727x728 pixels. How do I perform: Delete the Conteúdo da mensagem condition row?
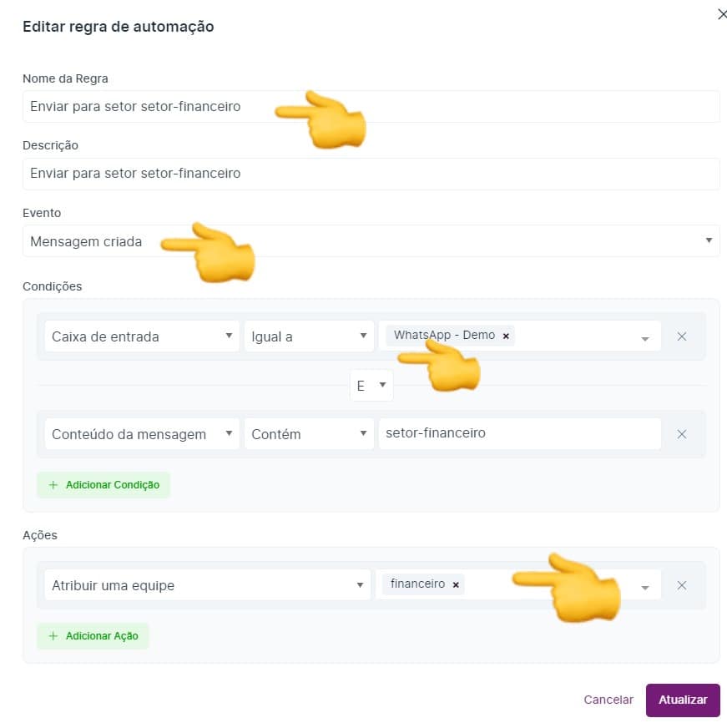682,433
